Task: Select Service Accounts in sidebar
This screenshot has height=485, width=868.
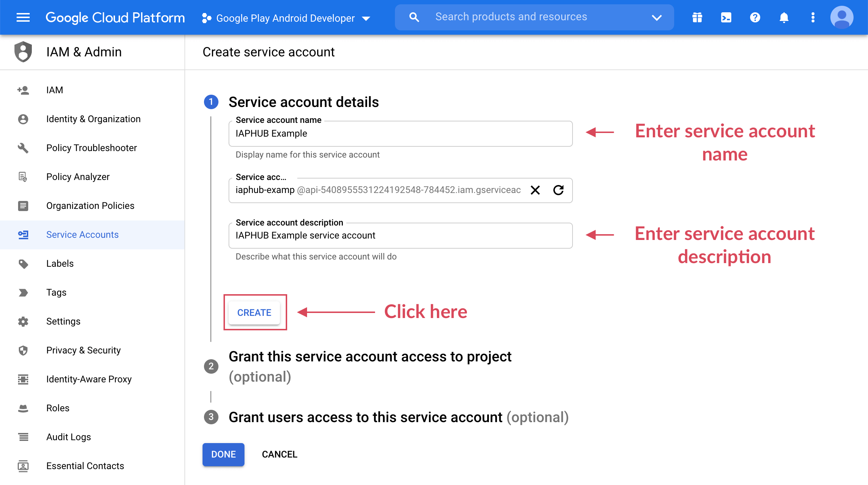Action: pyautogui.click(x=82, y=235)
